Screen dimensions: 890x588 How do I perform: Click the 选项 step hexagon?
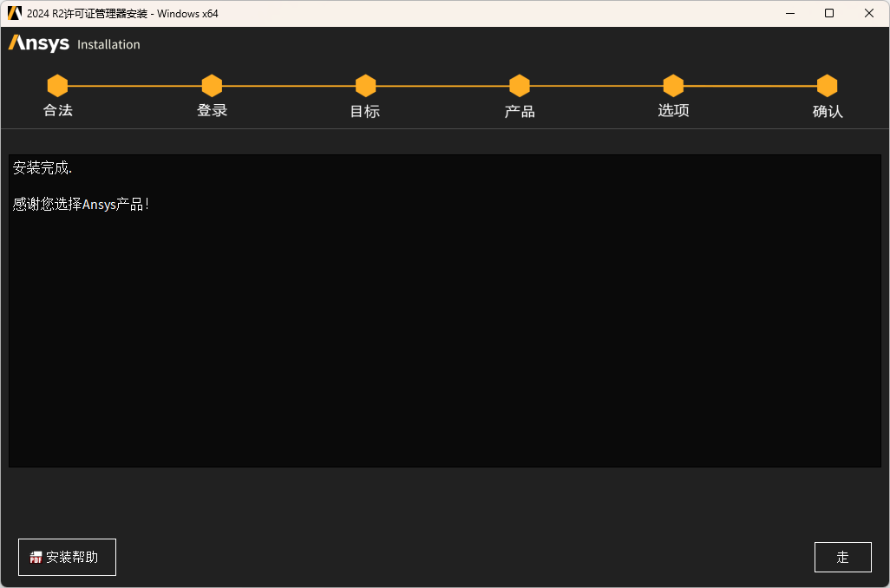click(x=673, y=86)
